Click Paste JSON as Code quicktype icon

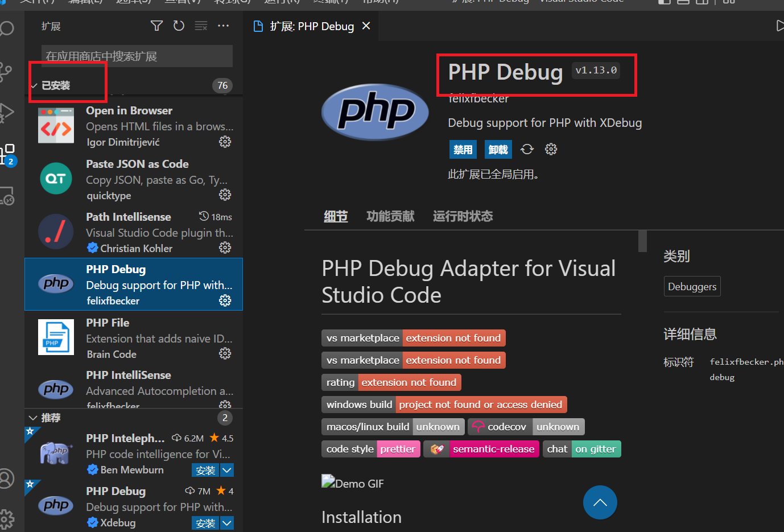pyautogui.click(x=56, y=179)
